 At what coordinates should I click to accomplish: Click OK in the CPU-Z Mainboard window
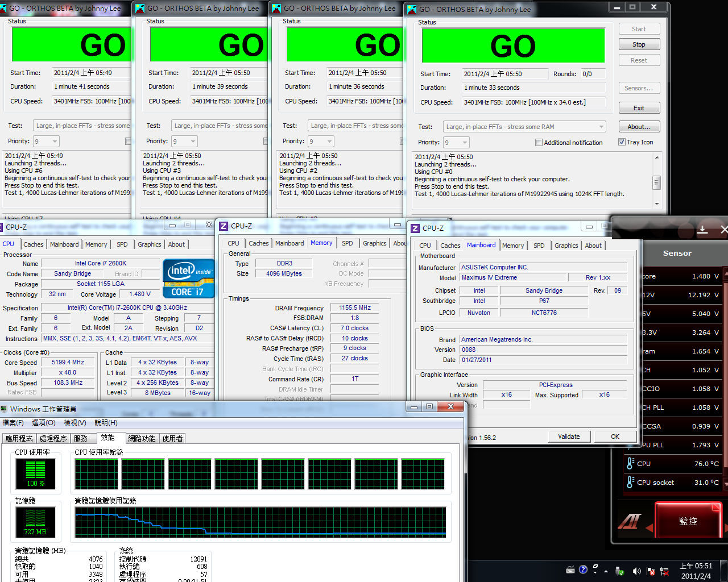coord(615,436)
